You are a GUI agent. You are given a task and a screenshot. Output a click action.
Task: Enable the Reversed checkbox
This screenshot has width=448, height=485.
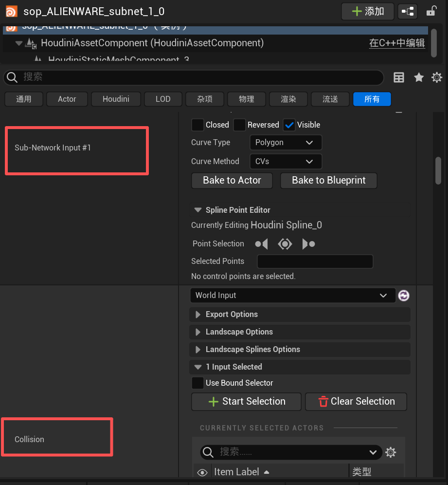(x=239, y=125)
